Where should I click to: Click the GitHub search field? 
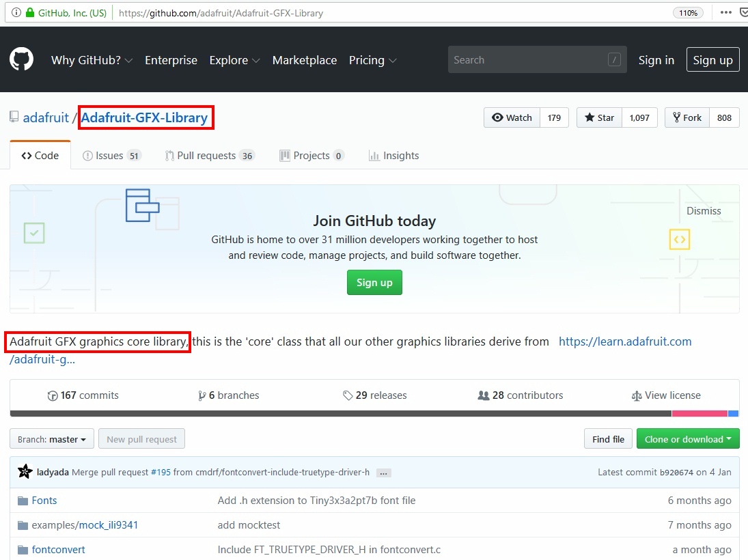[x=537, y=59]
